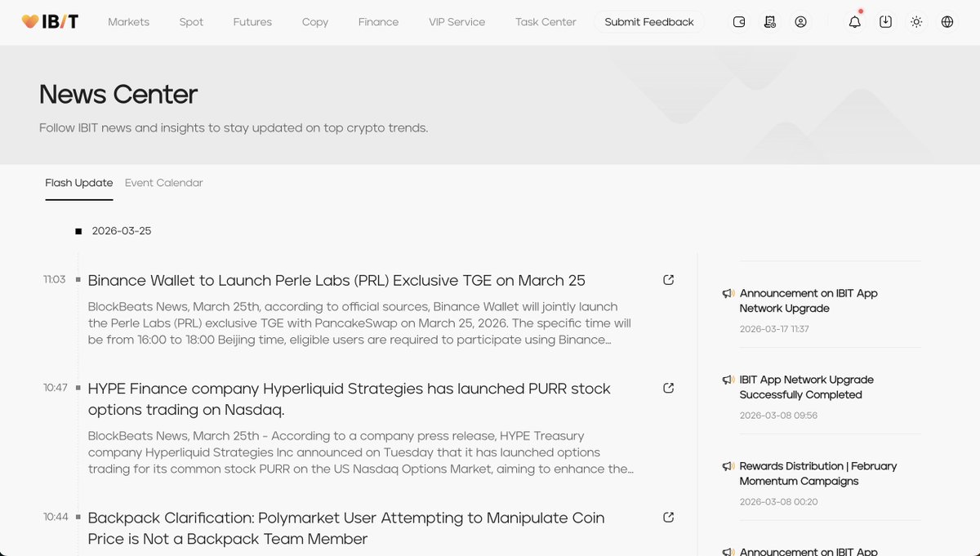The height and width of the screenshot is (556, 980).
Task: Click megaphone icon beside first App Network Upgrade announcement
Action: (728, 293)
